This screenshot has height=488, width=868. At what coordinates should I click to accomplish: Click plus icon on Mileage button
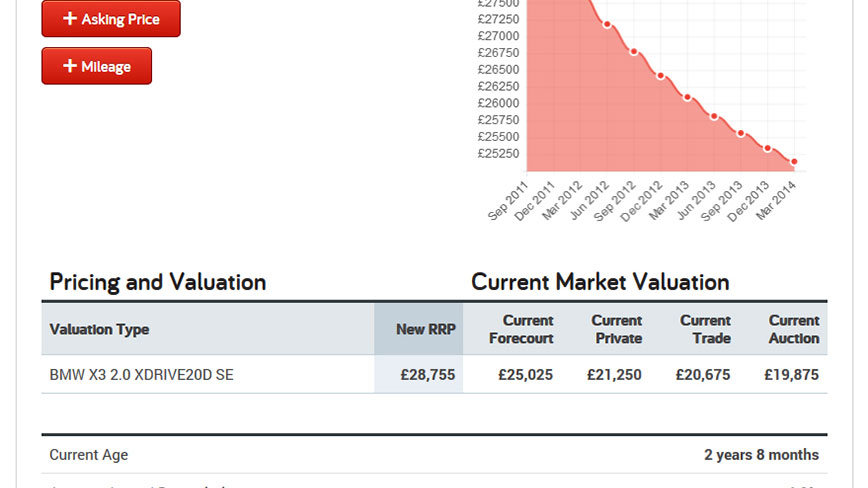(70, 66)
